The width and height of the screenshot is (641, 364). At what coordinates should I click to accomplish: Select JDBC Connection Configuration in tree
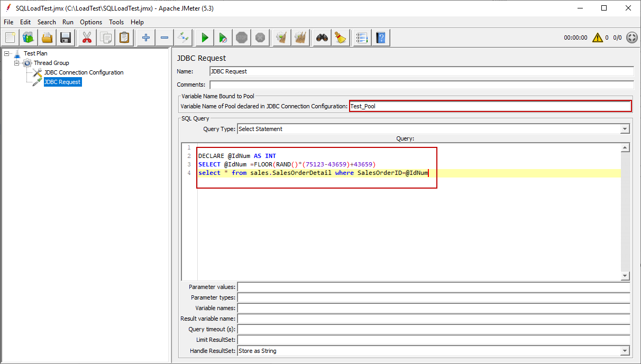(x=84, y=72)
